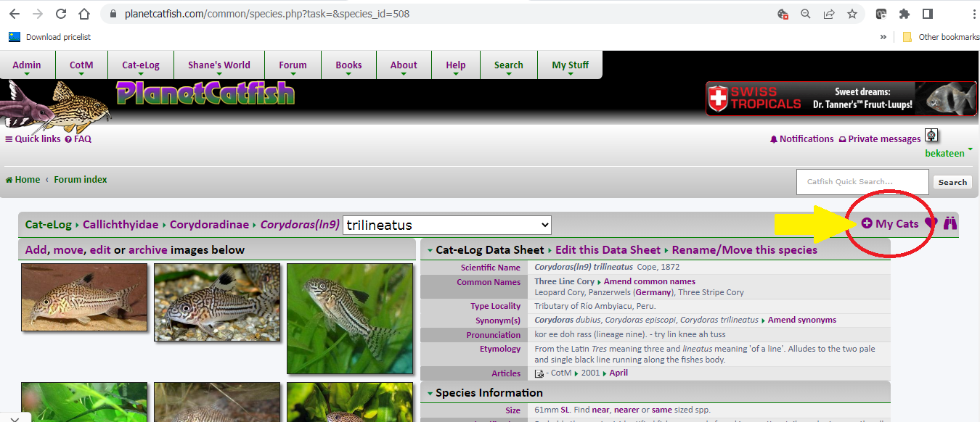The image size is (980, 422).
Task: Open the tall thumbnail on green plants
Action: pos(350,318)
